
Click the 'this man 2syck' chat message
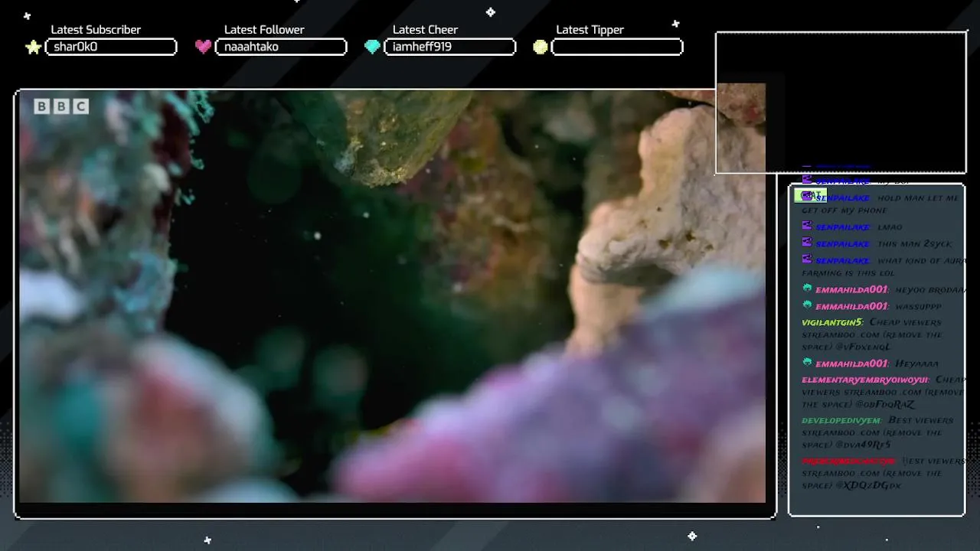[x=915, y=243]
